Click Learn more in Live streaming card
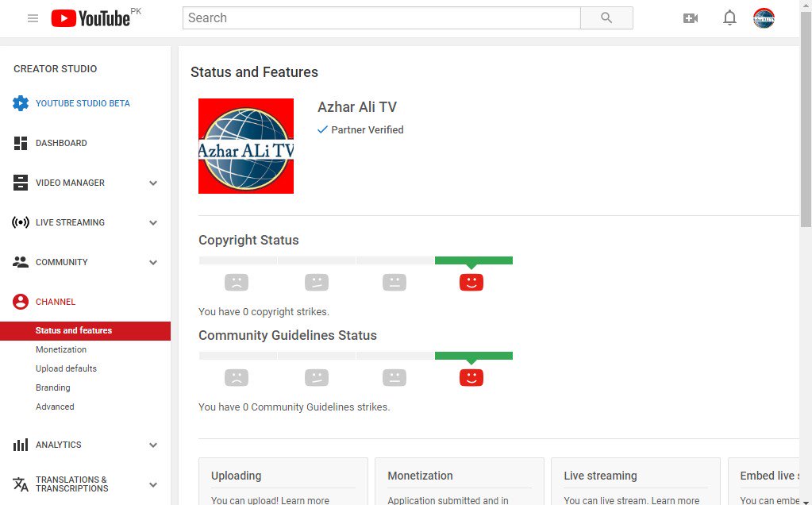Viewport: 812px width, 505px height. pyautogui.click(x=675, y=500)
